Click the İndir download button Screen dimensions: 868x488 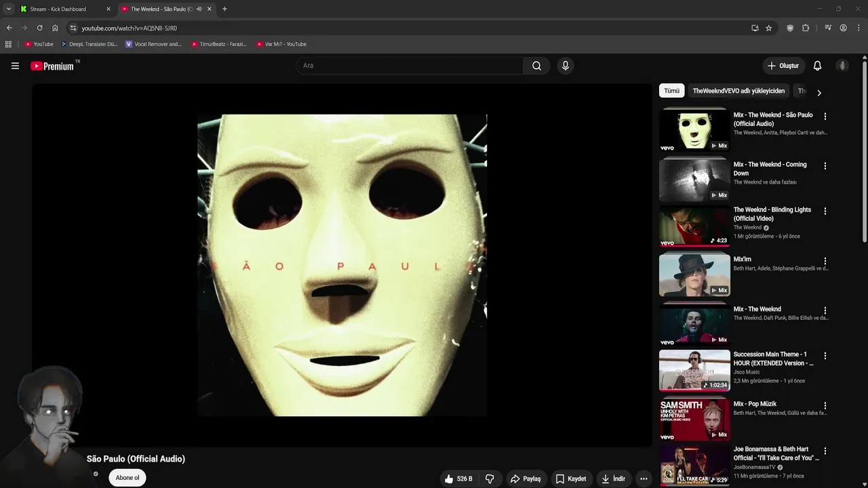pyautogui.click(x=613, y=479)
